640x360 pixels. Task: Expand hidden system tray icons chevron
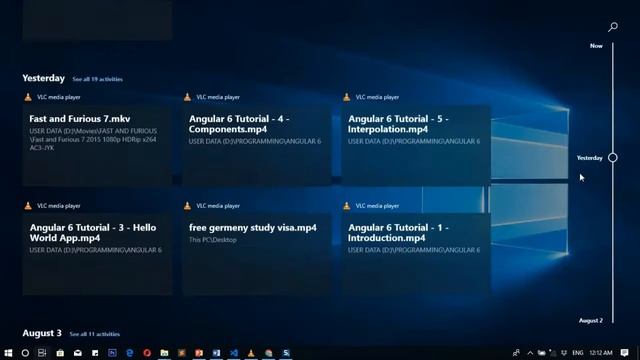click(x=530, y=353)
